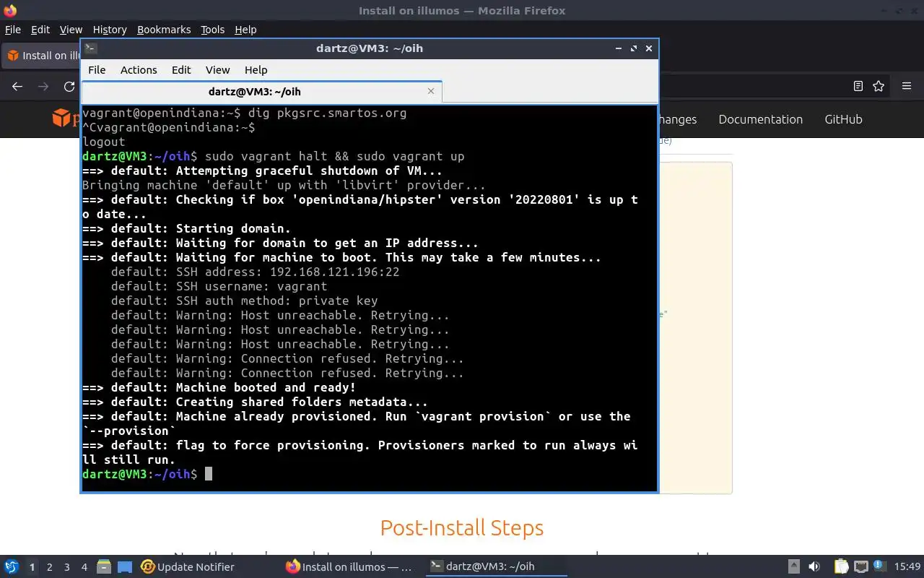
Task: Switch to virtual desktop 4
Action: coord(84,567)
